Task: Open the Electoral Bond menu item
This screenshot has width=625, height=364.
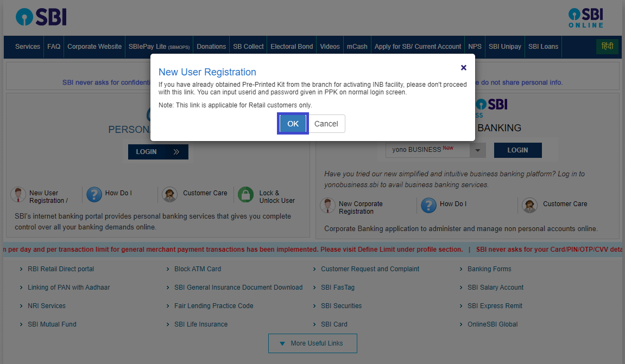Action: click(x=292, y=47)
